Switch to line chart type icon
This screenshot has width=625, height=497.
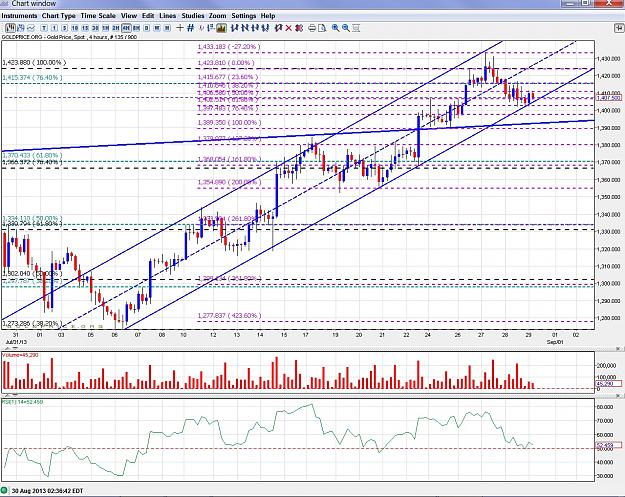click(x=31, y=28)
